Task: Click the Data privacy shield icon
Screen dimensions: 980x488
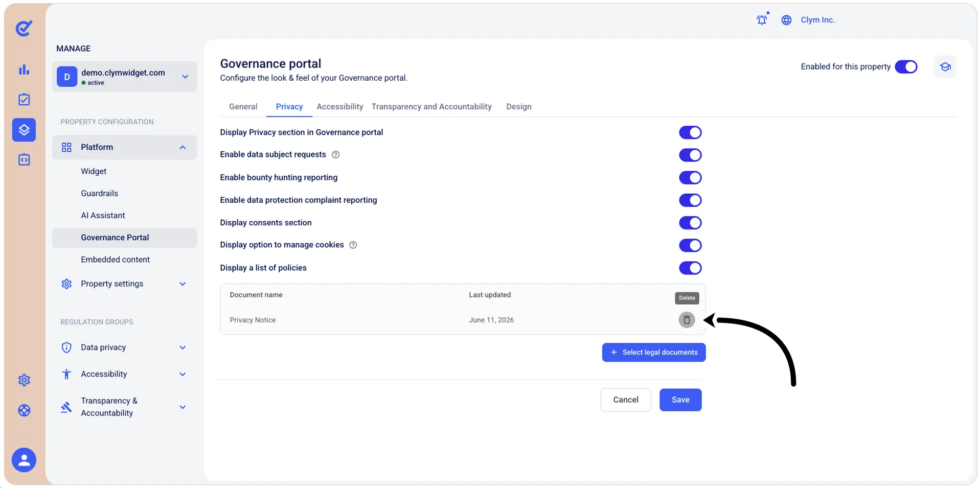Action: click(66, 347)
